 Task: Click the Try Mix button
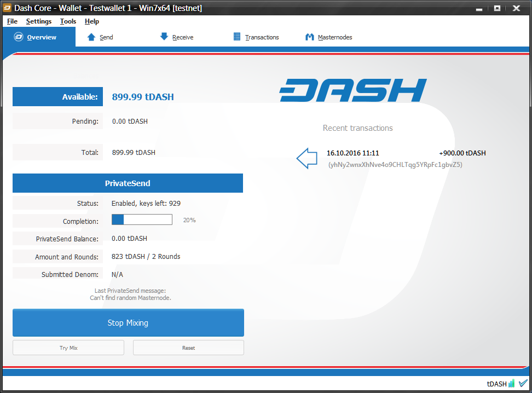pyautogui.click(x=68, y=348)
